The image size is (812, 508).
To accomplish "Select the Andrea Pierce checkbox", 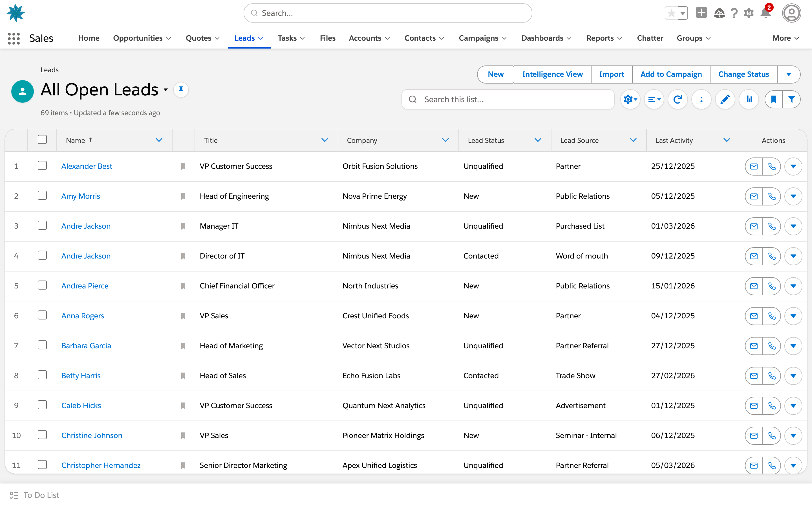I will pyautogui.click(x=42, y=285).
